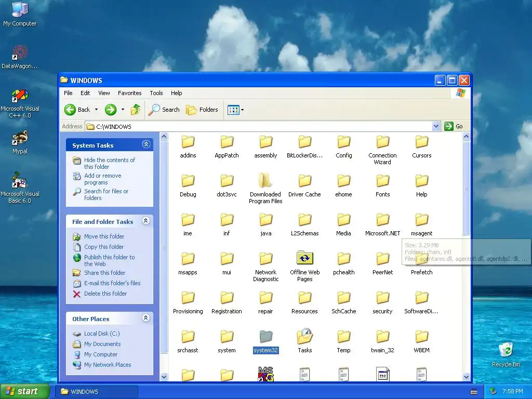Toggle the Folders pane button
The height and width of the screenshot is (399, 532).
point(202,110)
